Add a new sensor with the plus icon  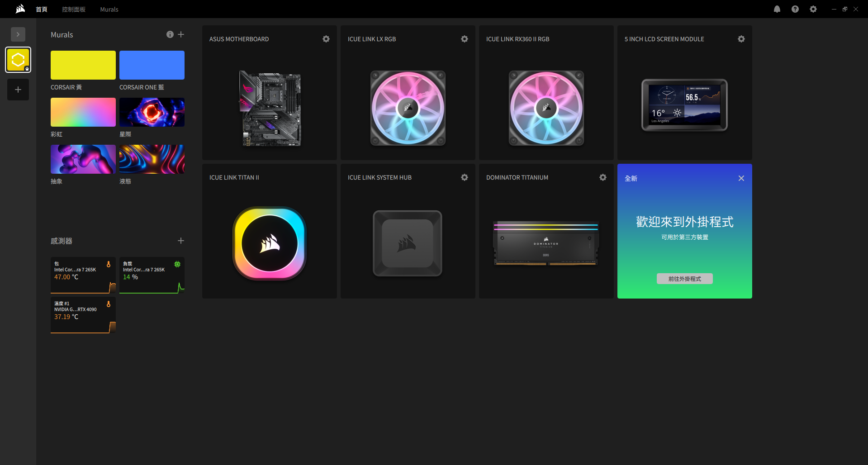click(x=181, y=241)
